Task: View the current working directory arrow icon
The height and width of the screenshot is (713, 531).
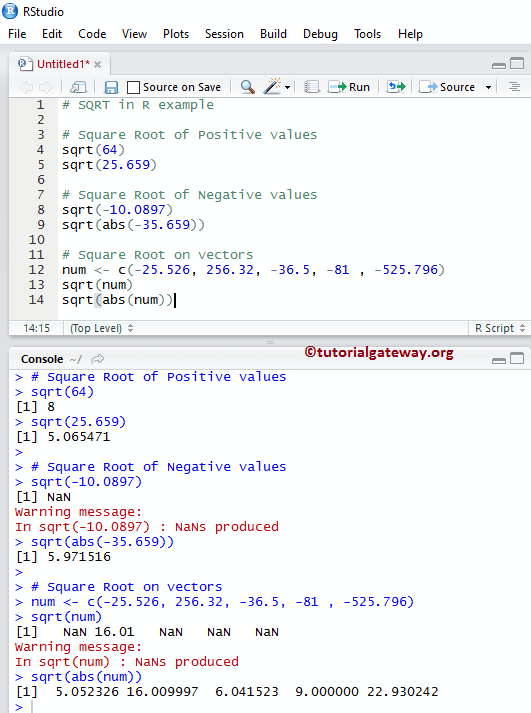Action: 97,359
